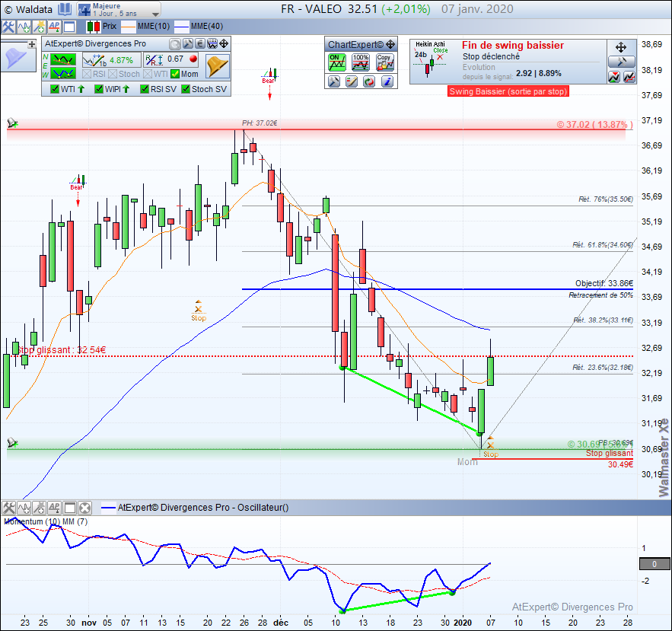Click the faded blue bell alert panel

click(14, 59)
